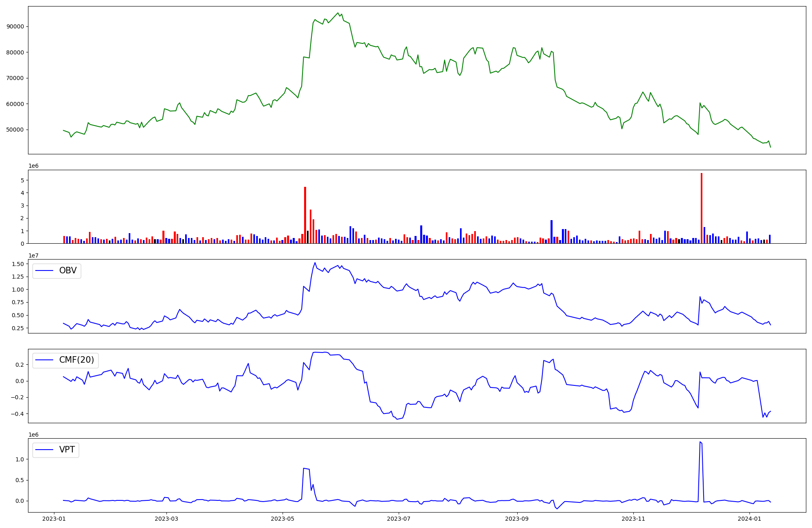Click the -0.4 tick label on CMF axis
Viewport: 812px width, 528px height.
pos(17,414)
